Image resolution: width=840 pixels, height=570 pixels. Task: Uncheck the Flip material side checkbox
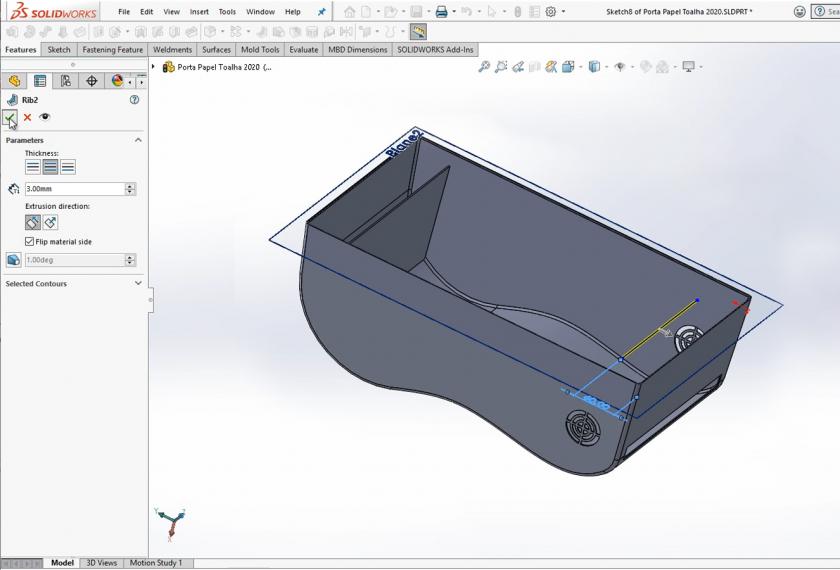30,242
